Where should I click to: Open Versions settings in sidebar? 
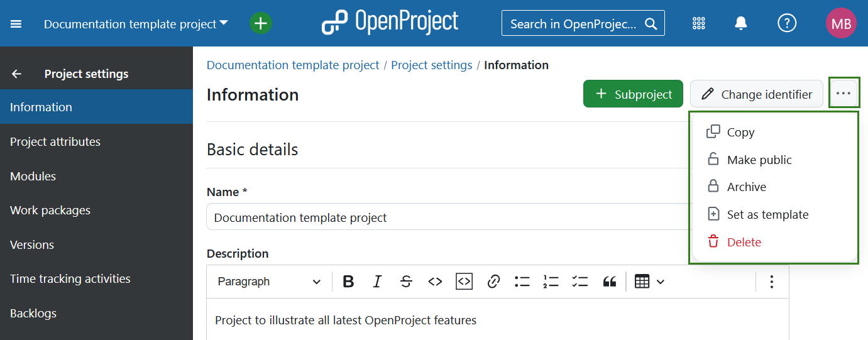point(96,244)
